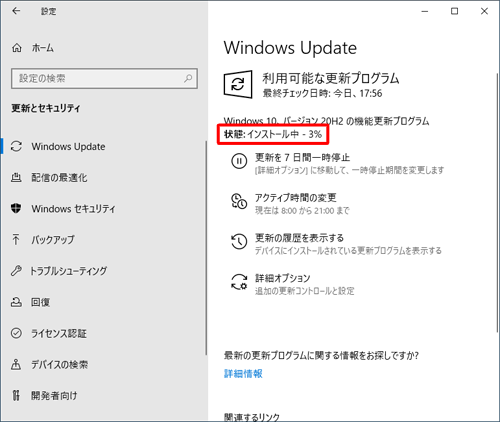
Task: Click アクティブ時間の変更
Action: pos(296,197)
